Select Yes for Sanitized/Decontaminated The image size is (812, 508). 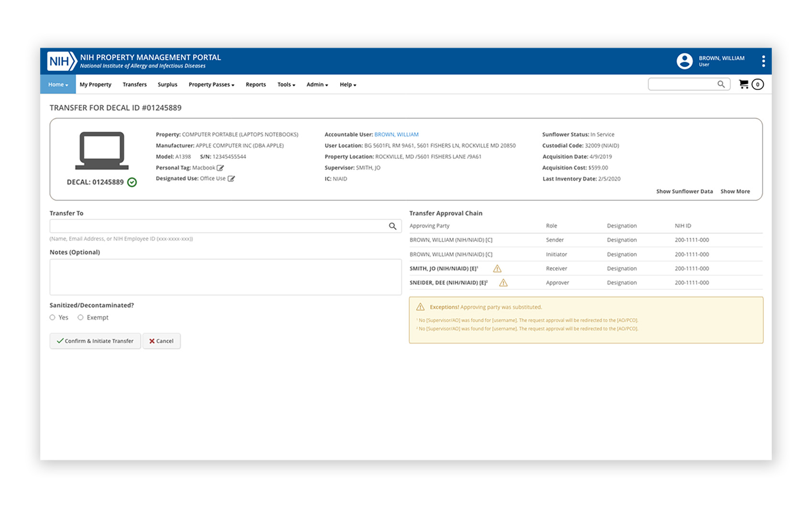53,318
